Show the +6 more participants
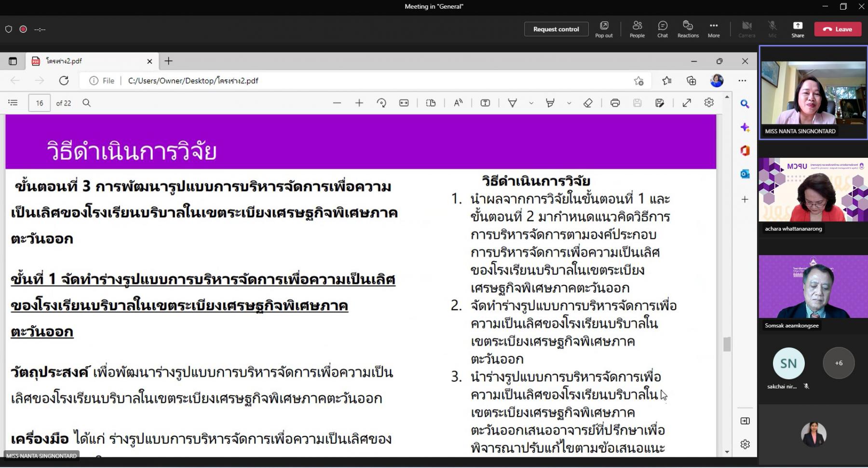 (x=839, y=363)
